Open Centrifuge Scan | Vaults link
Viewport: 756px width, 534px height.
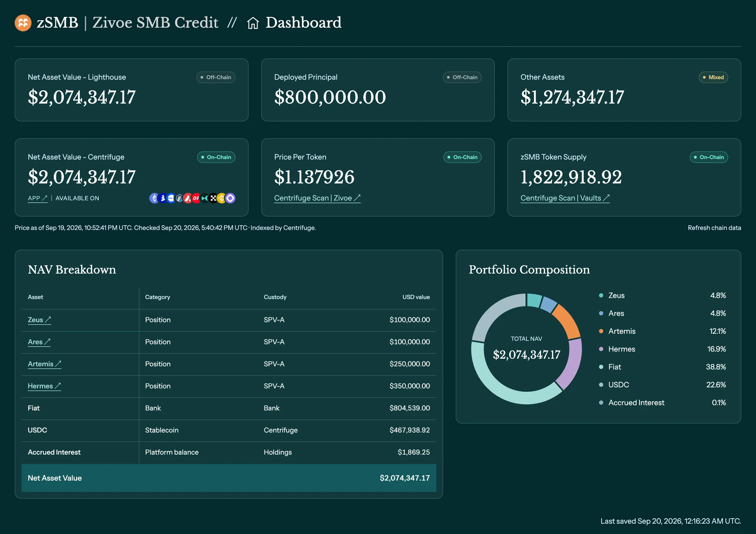point(565,198)
